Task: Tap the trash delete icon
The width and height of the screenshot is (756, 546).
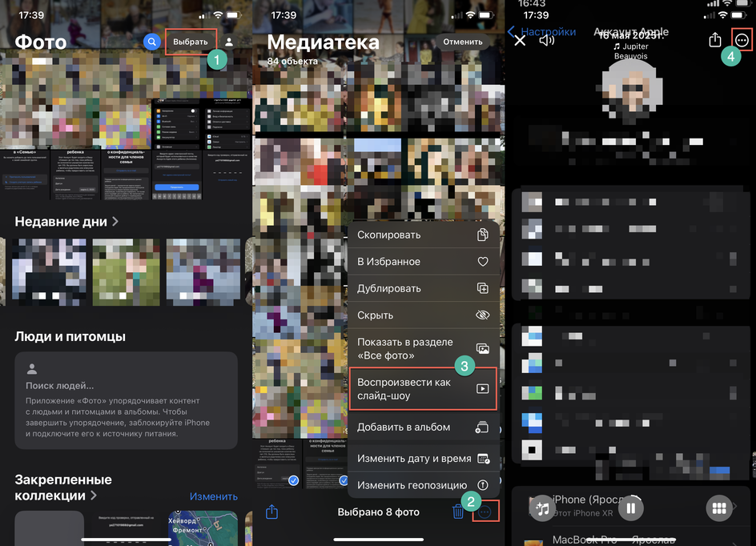Action: [x=457, y=512]
